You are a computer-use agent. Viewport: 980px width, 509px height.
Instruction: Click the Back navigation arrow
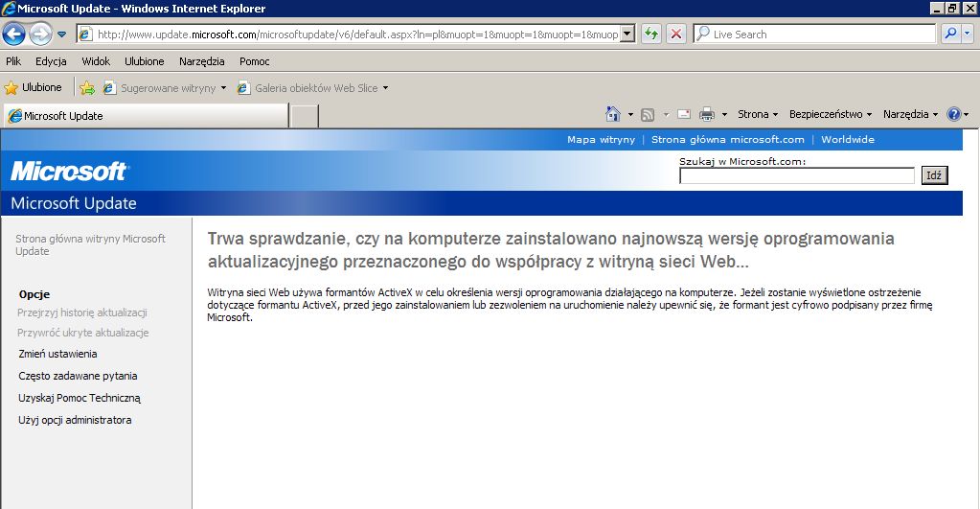click(13, 34)
